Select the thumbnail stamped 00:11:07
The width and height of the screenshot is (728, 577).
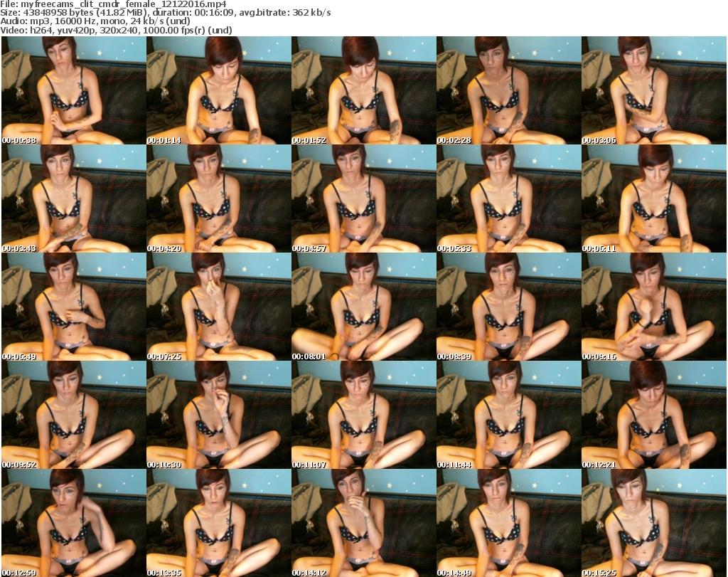[363, 415]
